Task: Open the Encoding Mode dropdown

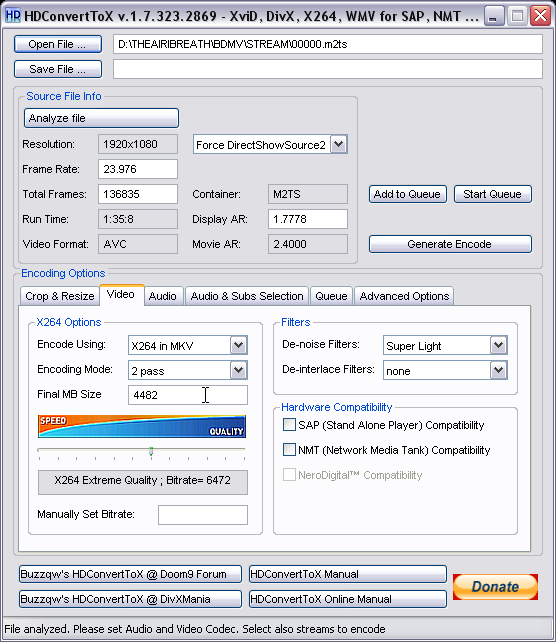Action: tap(238, 370)
